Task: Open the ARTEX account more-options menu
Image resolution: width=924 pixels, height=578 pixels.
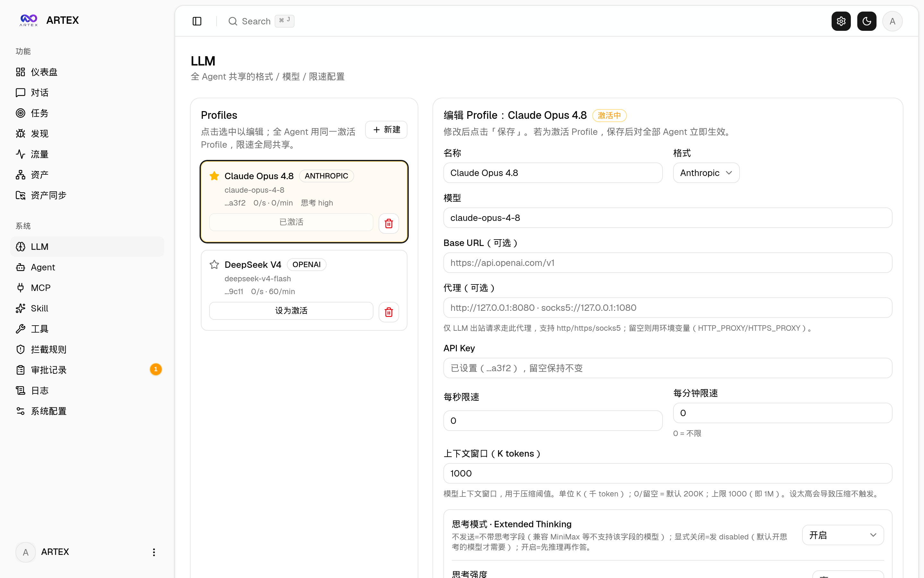Action: click(154, 552)
